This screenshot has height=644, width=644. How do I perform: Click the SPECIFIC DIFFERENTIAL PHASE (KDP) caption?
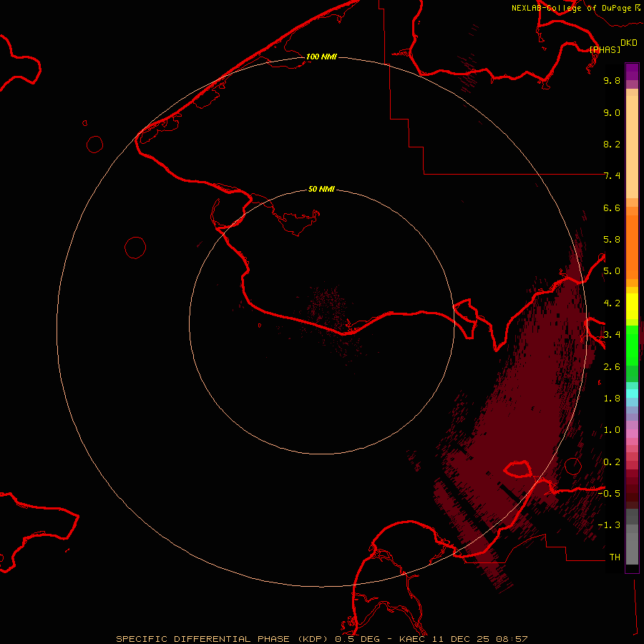(x=223, y=638)
